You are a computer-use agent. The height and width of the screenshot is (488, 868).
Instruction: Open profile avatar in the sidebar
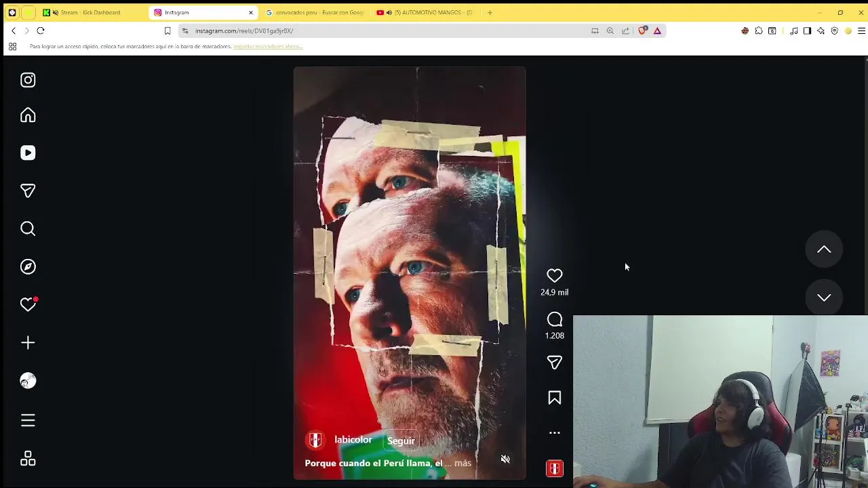tap(28, 381)
